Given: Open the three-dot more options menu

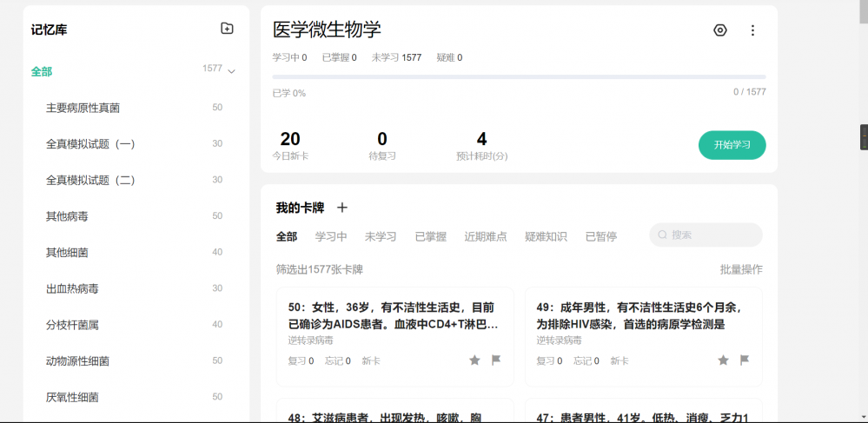Looking at the screenshot, I should (752, 30).
